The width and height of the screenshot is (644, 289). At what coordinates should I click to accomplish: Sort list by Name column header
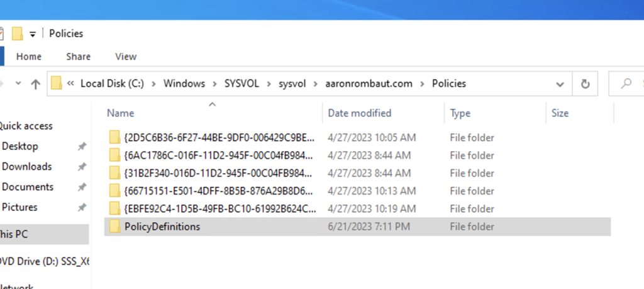pos(121,113)
